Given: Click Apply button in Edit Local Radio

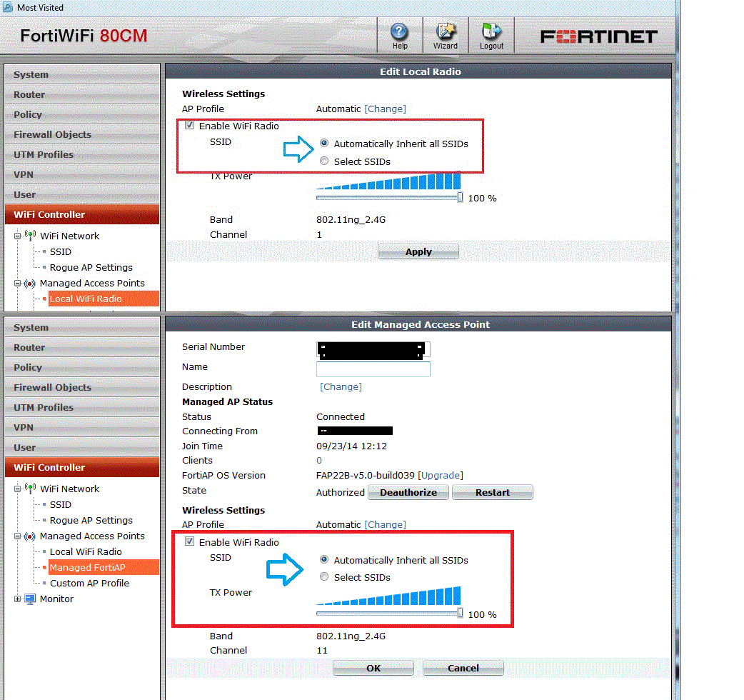Looking at the screenshot, I should pyautogui.click(x=418, y=251).
